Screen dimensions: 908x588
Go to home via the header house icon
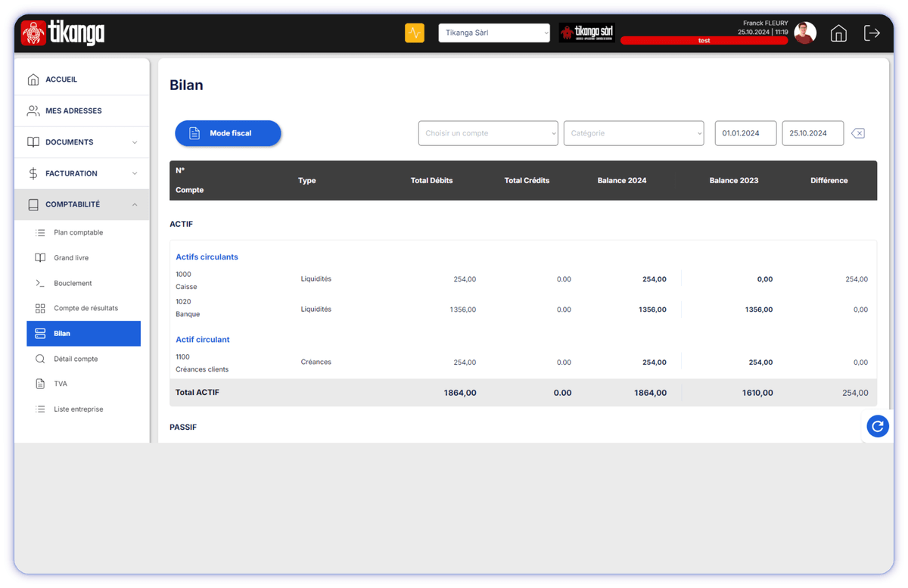838,33
